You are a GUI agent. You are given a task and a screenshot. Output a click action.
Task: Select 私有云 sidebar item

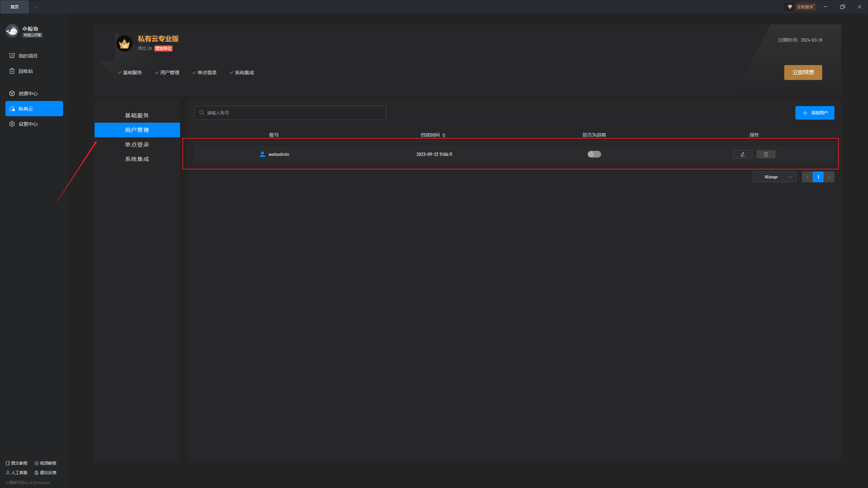click(34, 109)
